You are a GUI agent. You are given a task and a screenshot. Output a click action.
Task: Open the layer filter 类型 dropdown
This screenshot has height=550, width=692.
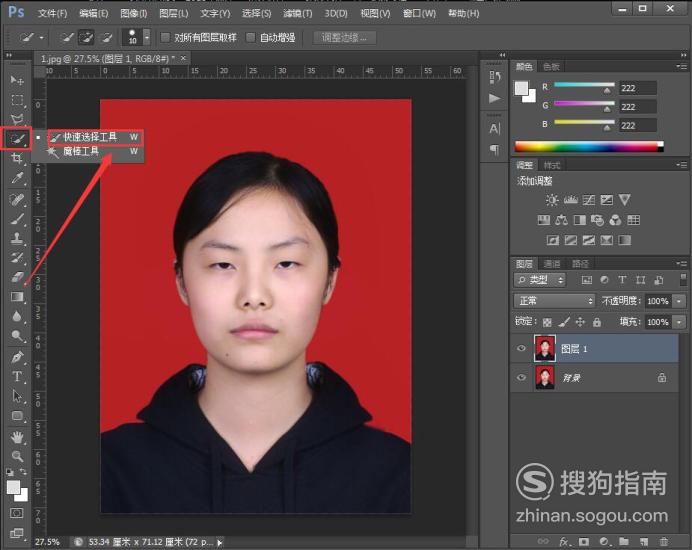(x=540, y=280)
